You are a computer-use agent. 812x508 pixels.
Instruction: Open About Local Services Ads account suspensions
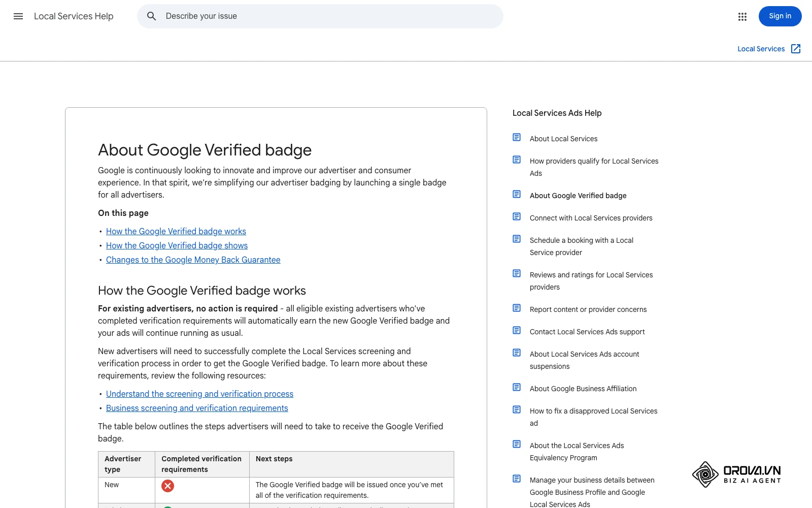585,360
